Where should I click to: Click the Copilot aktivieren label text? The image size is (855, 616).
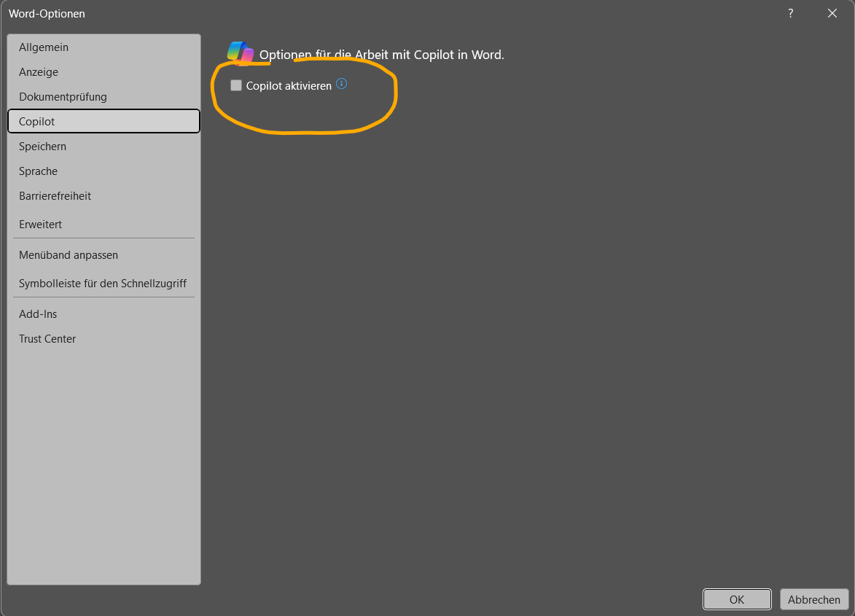click(289, 85)
